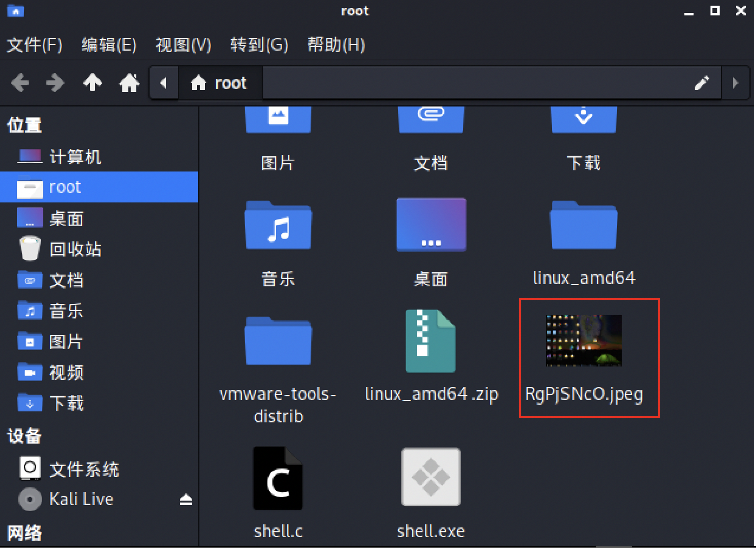Select 桌面 in the sidebar
Viewport: 756px width, 548px height.
coord(99,218)
